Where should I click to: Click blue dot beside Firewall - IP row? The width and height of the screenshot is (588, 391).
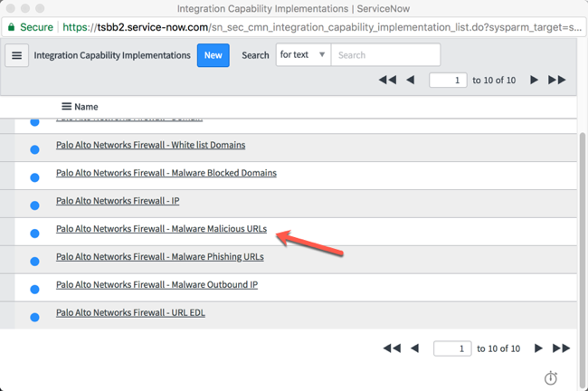point(34,205)
